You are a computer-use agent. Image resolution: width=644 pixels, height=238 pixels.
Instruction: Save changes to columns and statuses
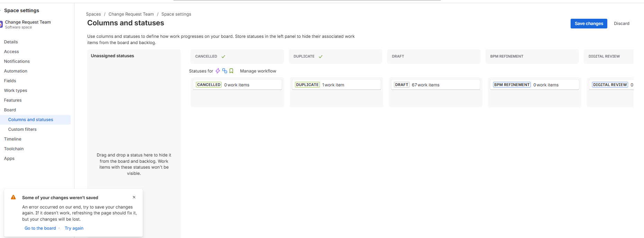pos(589,24)
